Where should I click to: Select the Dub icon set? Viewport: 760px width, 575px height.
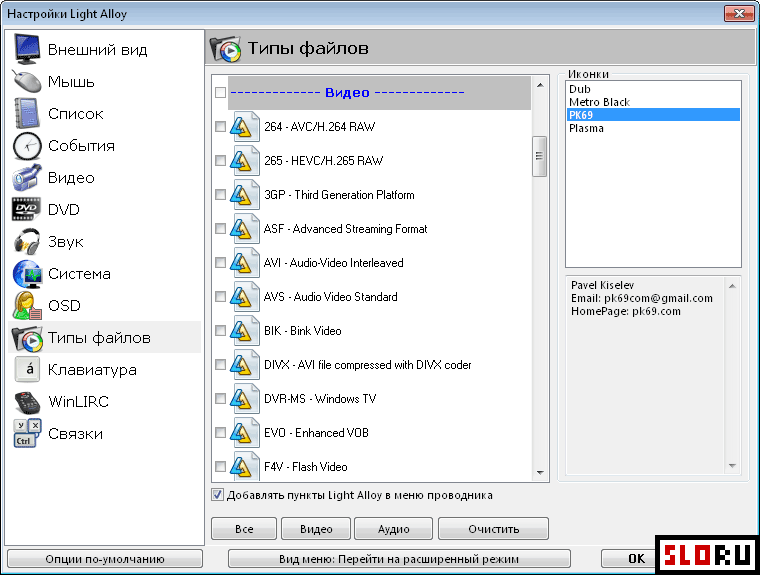(x=653, y=89)
